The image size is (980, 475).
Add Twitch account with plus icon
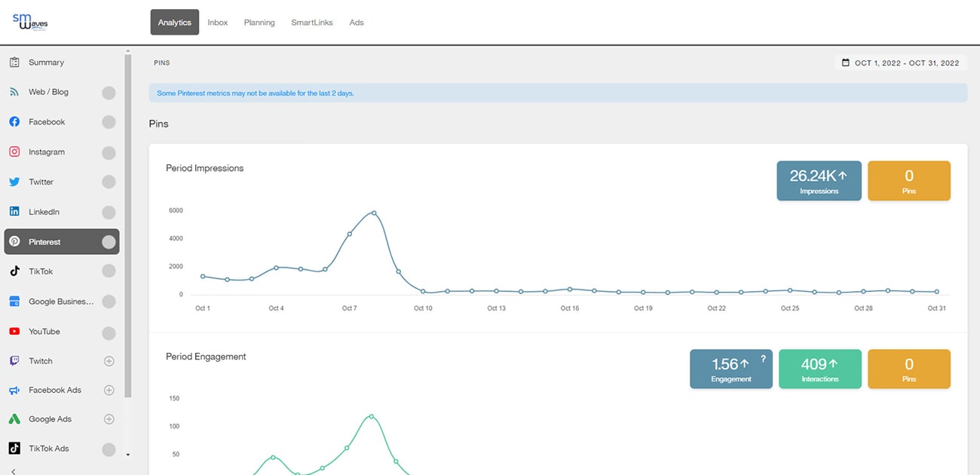coord(109,361)
